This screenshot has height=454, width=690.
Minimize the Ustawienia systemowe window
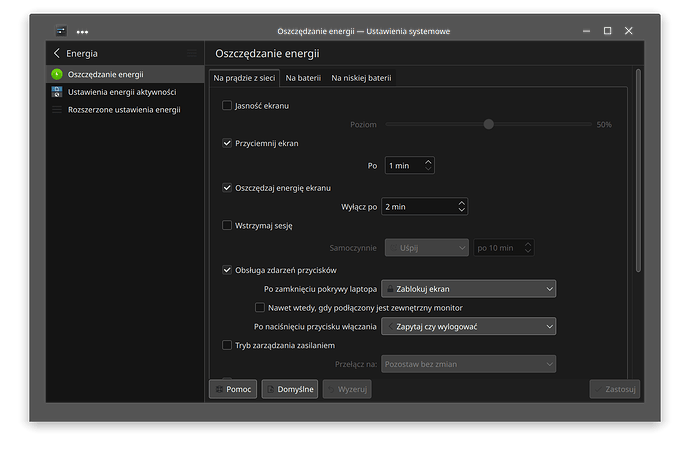tap(586, 31)
